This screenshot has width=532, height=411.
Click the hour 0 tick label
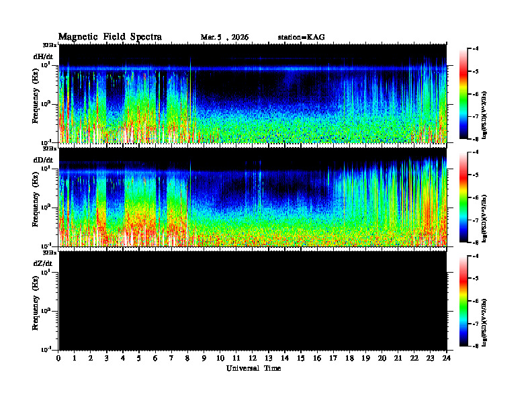tap(58, 359)
